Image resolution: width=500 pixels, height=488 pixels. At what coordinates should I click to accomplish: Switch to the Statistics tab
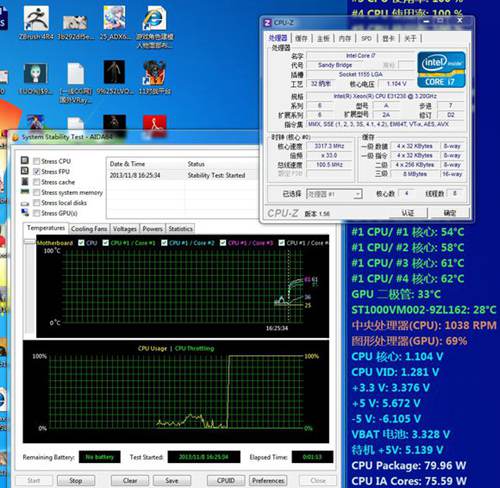[180, 229]
